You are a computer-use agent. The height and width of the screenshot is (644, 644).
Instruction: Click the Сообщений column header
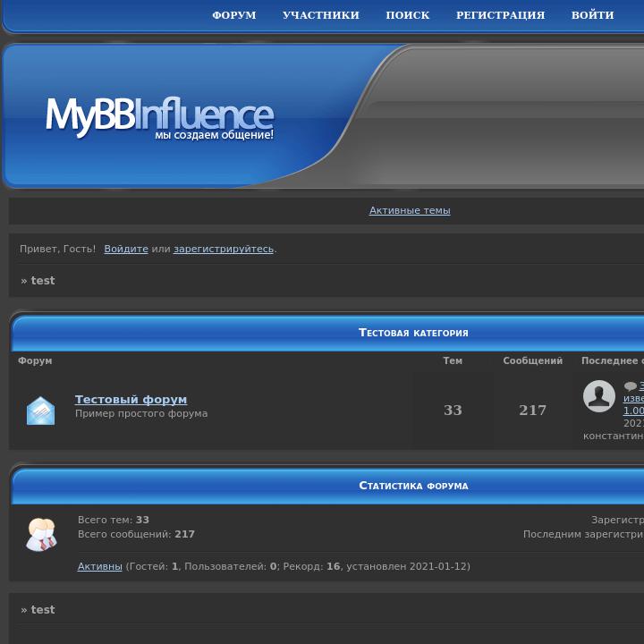pos(533,360)
